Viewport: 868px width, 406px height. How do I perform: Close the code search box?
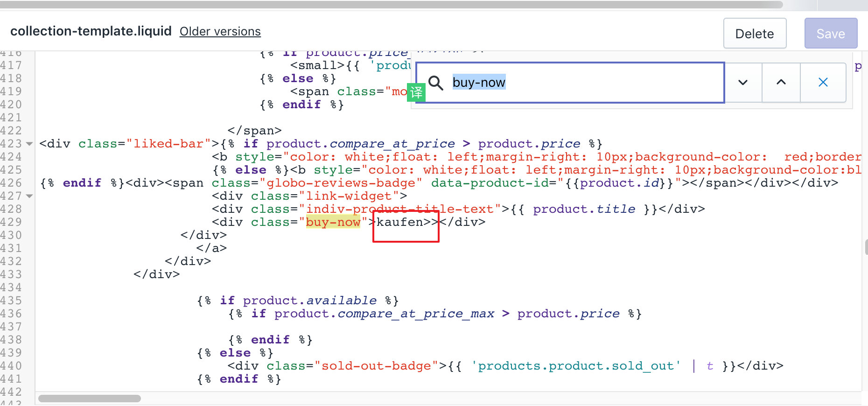coord(823,83)
